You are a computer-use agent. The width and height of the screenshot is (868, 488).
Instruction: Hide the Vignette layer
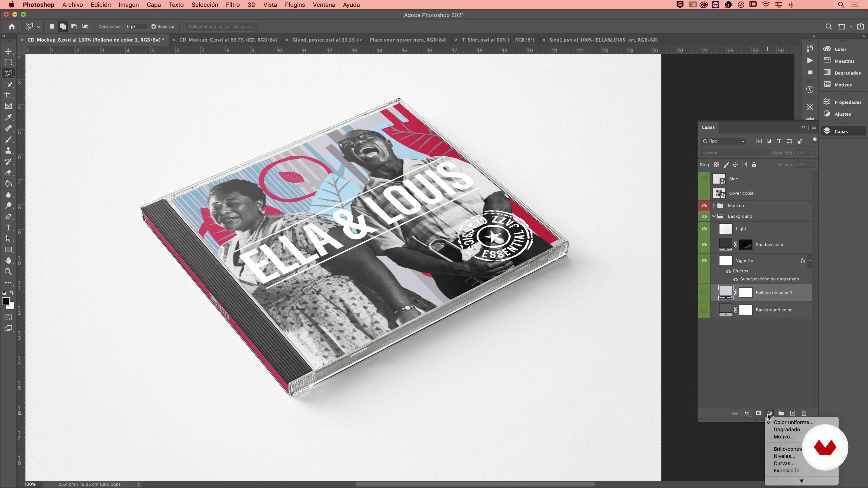click(704, 261)
